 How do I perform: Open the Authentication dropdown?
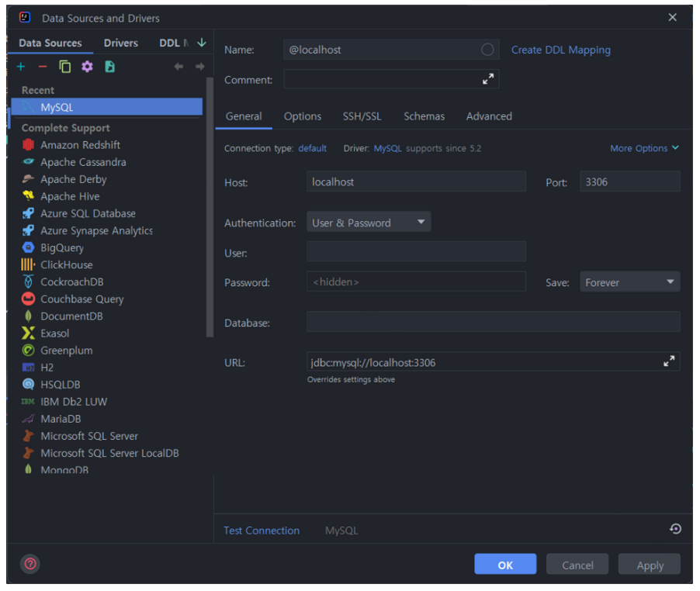point(369,222)
